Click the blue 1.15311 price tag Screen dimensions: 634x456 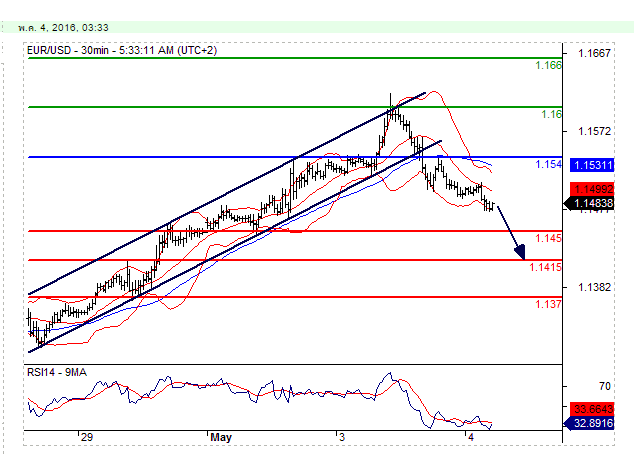click(591, 164)
